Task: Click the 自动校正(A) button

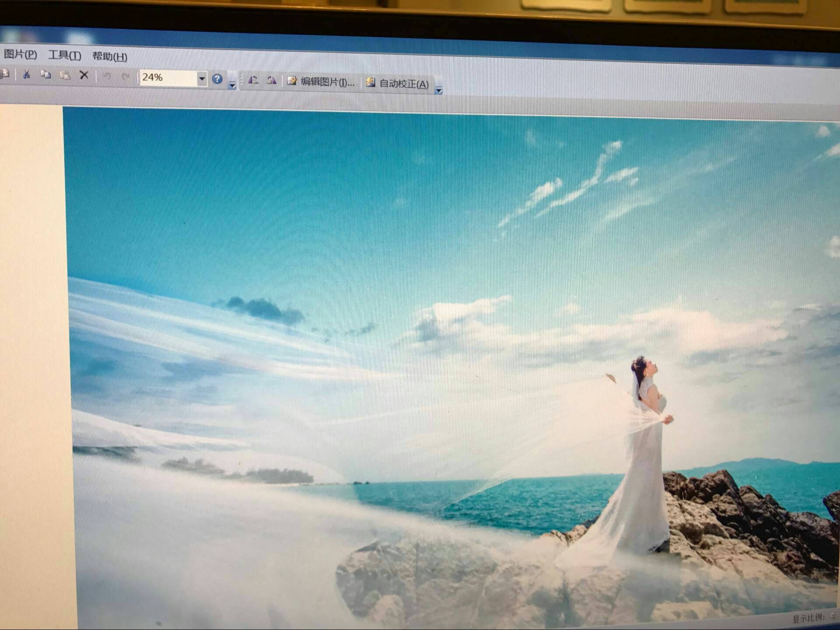Action: (397, 84)
